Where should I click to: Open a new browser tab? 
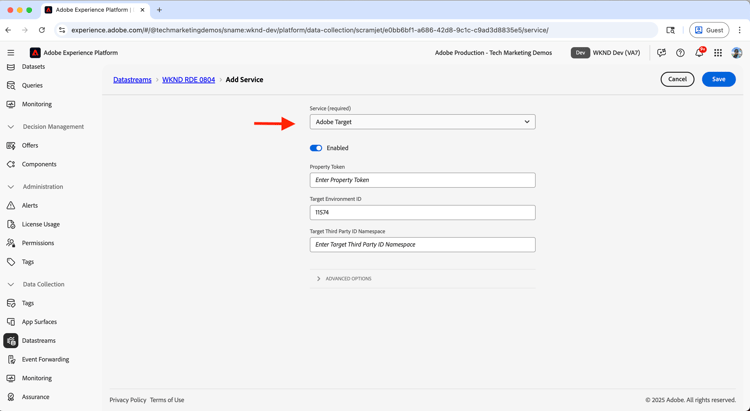[159, 10]
